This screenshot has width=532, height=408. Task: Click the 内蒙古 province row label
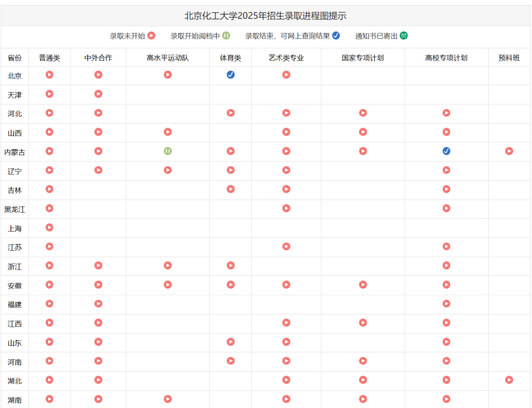pyautogui.click(x=15, y=152)
